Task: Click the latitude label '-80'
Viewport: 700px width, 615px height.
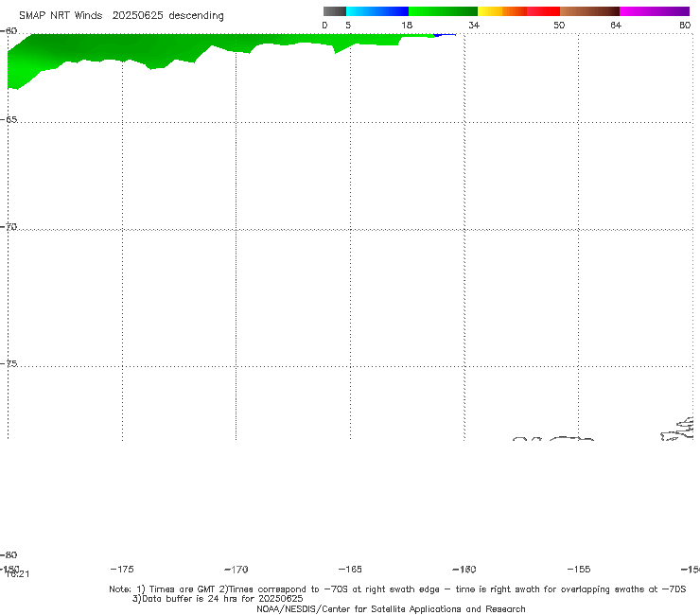Action: pyautogui.click(x=9, y=554)
